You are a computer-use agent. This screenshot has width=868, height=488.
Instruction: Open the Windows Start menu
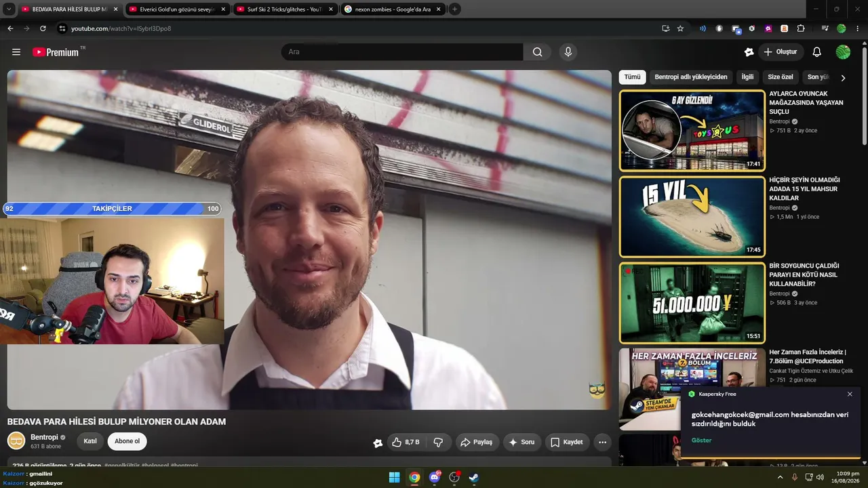(394, 477)
